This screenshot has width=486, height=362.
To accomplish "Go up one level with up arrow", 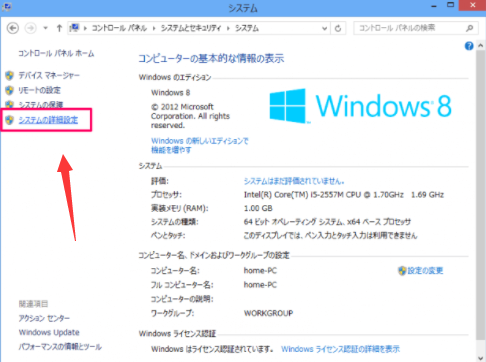I will pyautogui.click(x=59, y=28).
